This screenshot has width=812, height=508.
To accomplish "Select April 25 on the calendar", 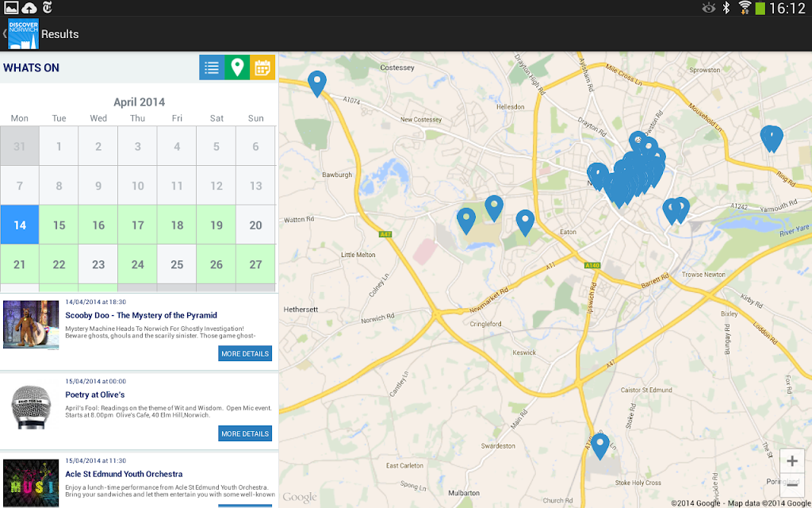I will (x=177, y=264).
